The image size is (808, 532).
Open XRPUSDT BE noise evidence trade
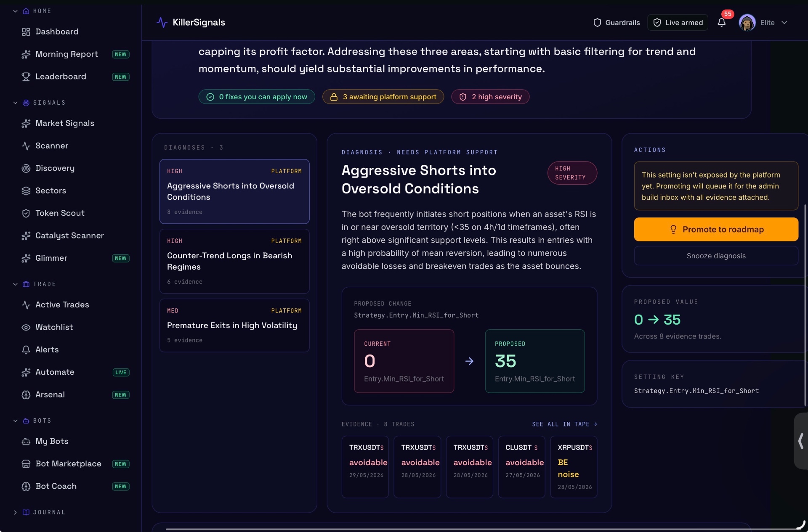point(574,467)
